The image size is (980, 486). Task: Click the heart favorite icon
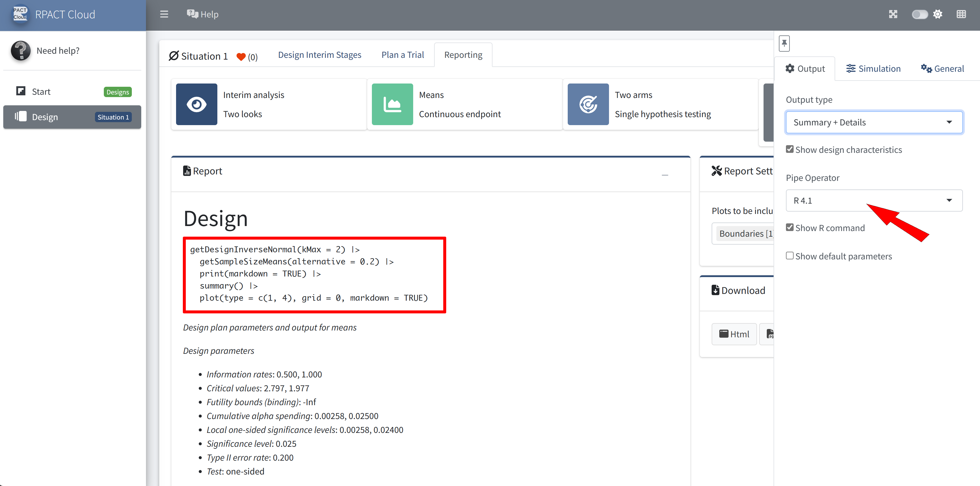point(241,57)
